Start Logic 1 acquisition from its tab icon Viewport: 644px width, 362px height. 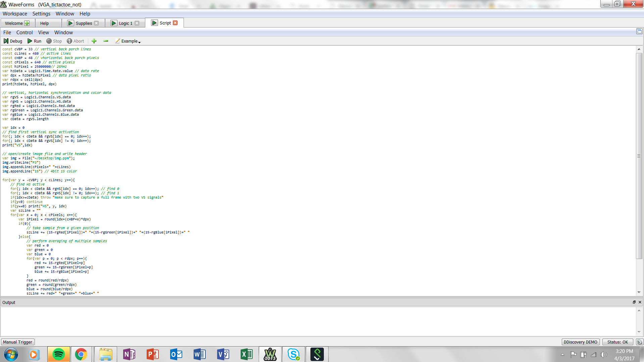point(114,23)
